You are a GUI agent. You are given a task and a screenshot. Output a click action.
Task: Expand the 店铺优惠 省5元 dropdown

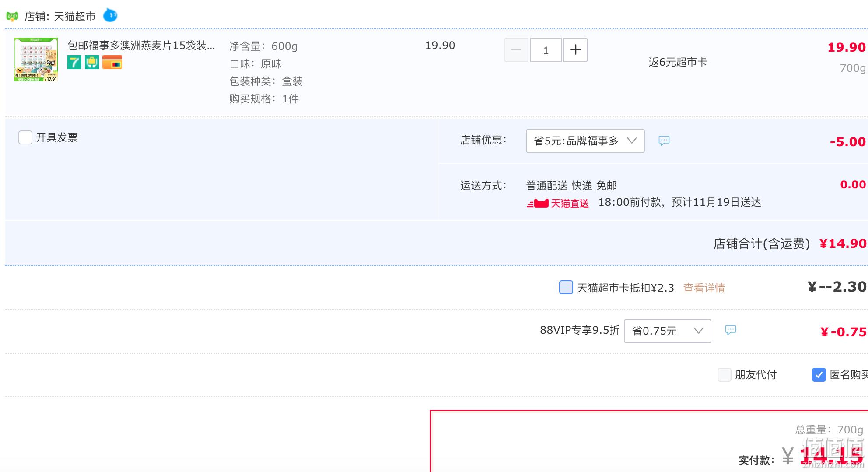click(x=585, y=141)
